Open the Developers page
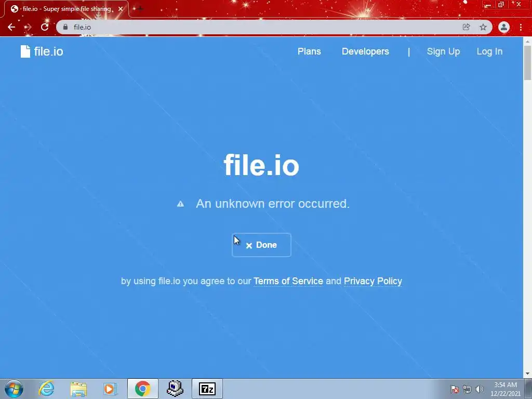The image size is (532, 399). (365, 51)
